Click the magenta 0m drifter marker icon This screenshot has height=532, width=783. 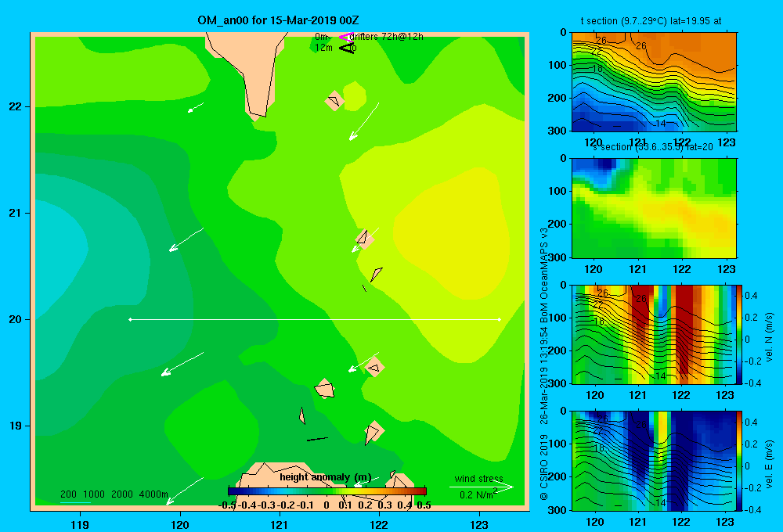click(x=346, y=37)
